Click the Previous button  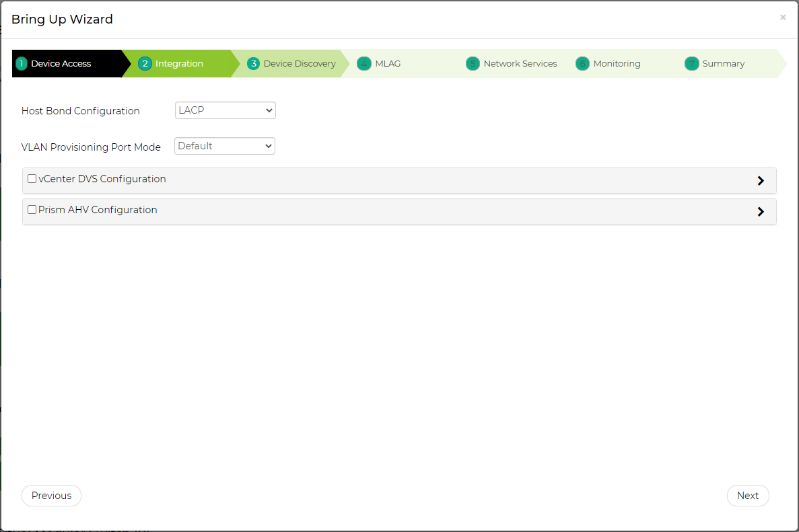(51, 496)
